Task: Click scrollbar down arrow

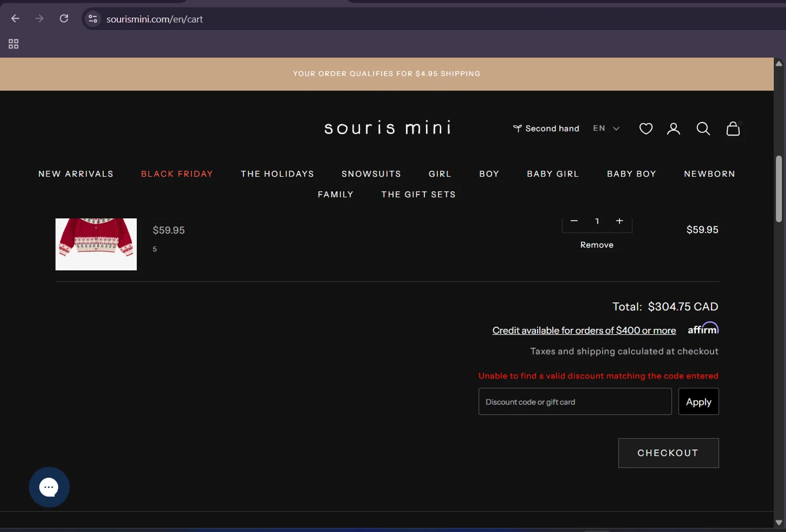Action: [779, 523]
